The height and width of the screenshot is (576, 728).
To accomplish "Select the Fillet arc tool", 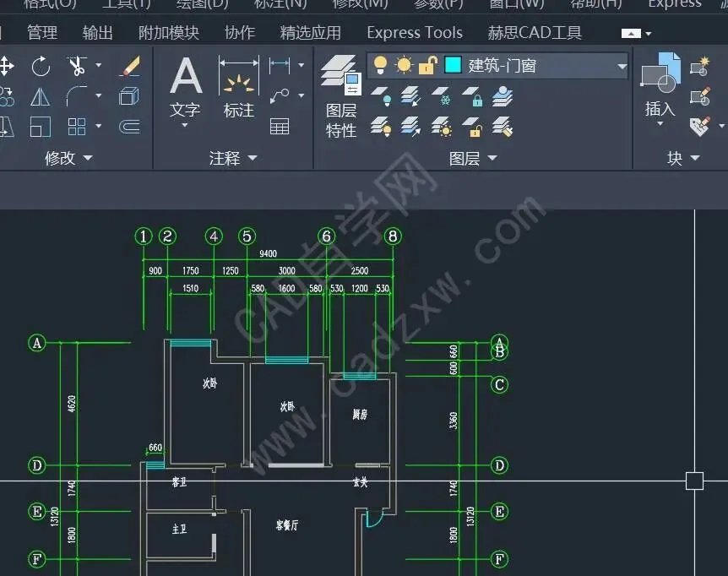I will [x=77, y=96].
